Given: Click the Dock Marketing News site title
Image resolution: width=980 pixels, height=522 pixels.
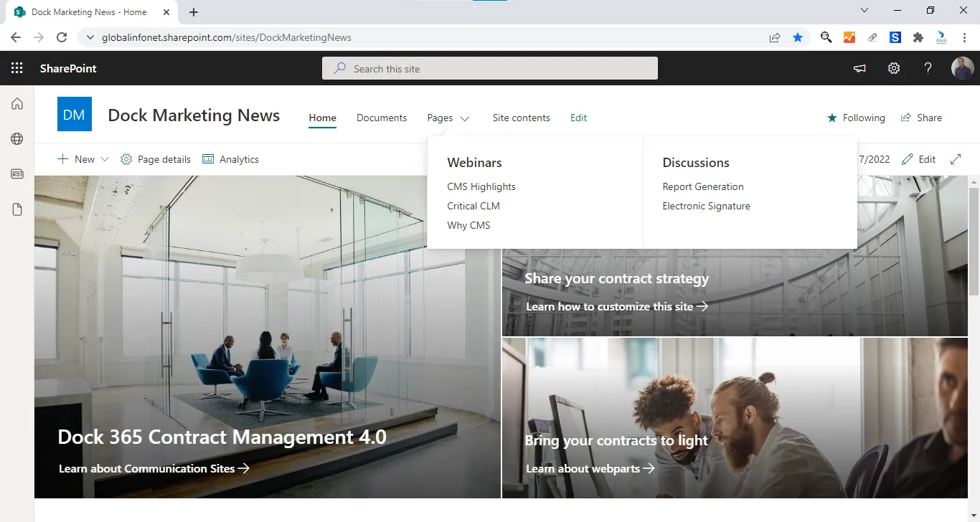Looking at the screenshot, I should tap(194, 115).
